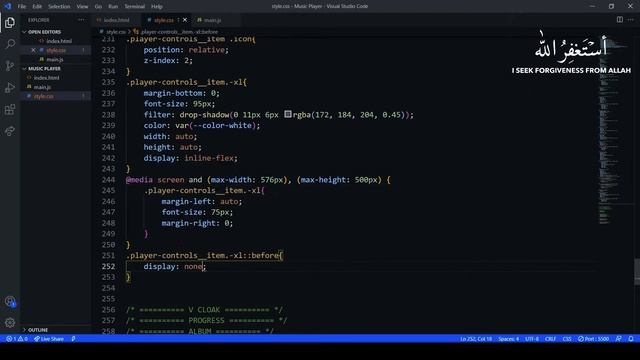Image resolution: width=640 pixels, height=360 pixels.
Task: Open editor more actions ellipsis
Action: 631,20
